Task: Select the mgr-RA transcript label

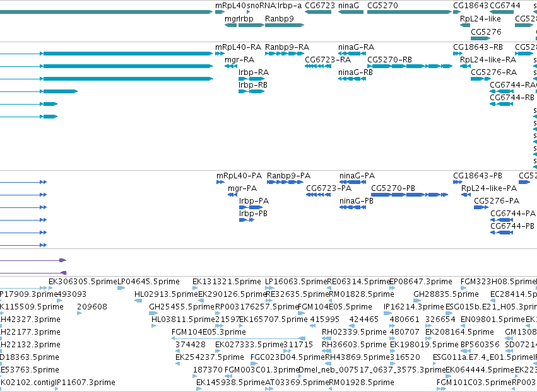Action: click(239, 60)
